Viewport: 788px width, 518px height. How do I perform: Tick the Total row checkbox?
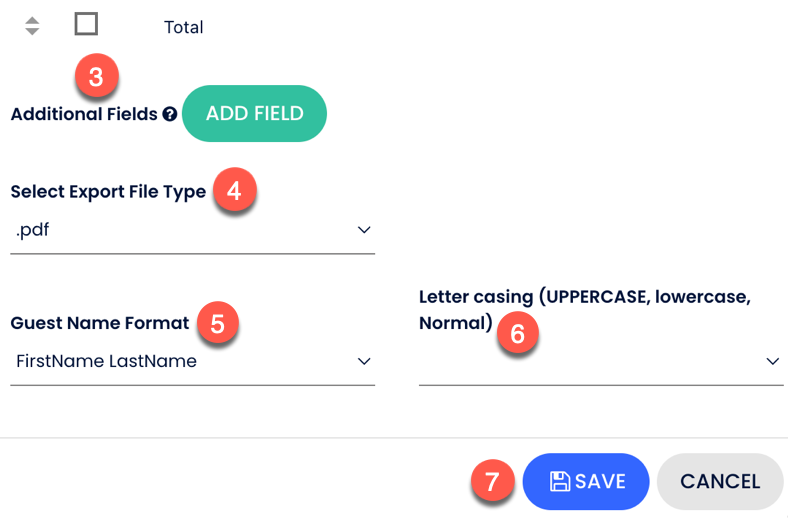pos(86,24)
